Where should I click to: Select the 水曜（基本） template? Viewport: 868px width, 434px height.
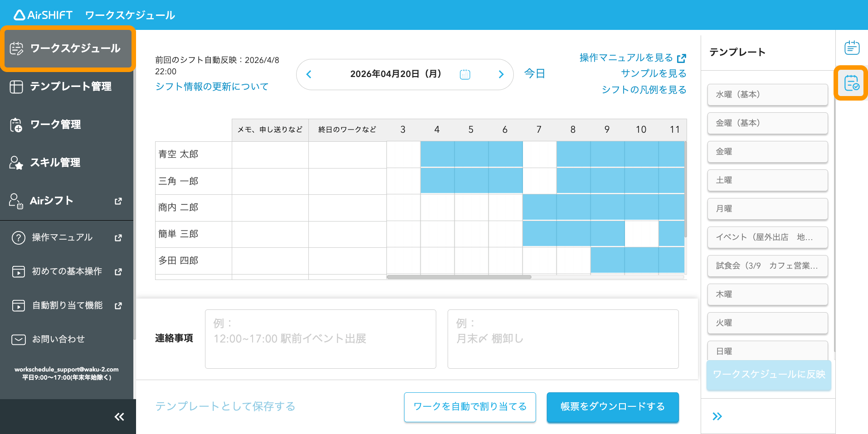pyautogui.click(x=767, y=95)
